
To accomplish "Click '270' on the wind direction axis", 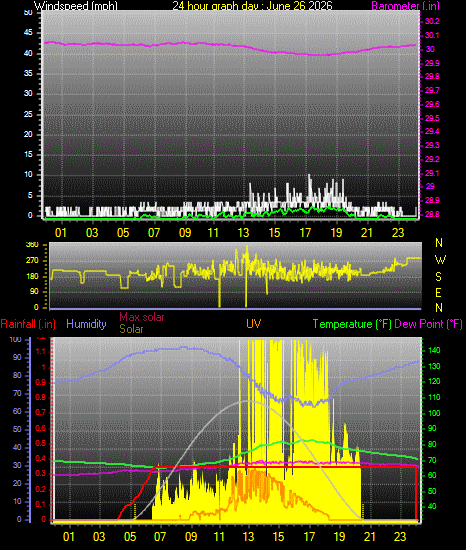I will [x=32, y=261].
